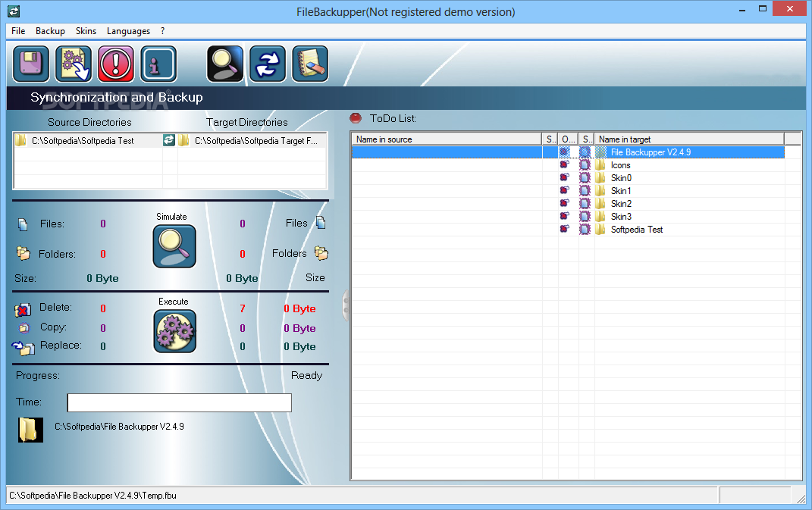Click the Delete icon with red X

tap(22, 310)
